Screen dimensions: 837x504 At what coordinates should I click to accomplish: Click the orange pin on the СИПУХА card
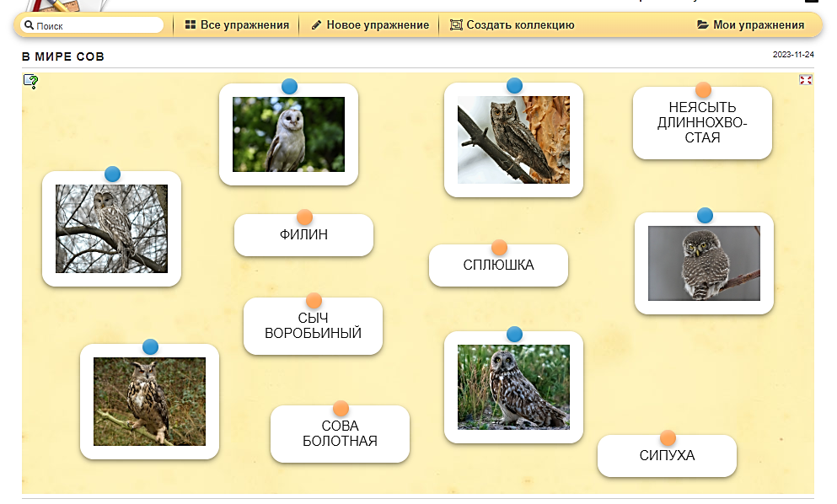pos(668,438)
